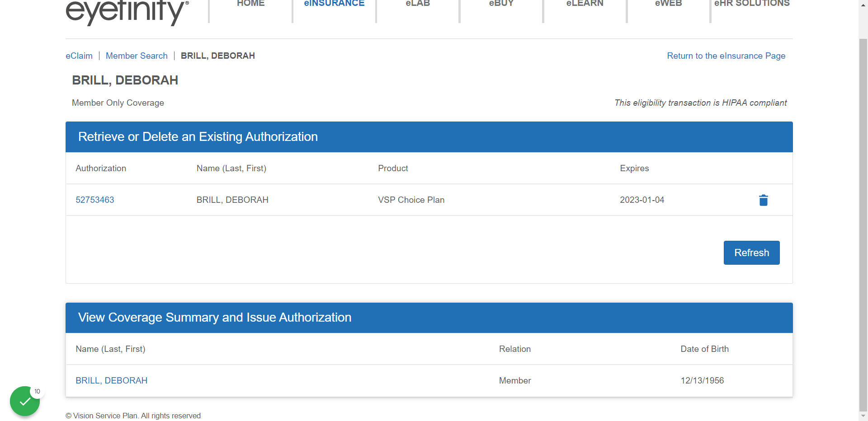Click the Relation column header
868x421 pixels.
pyautogui.click(x=515, y=349)
